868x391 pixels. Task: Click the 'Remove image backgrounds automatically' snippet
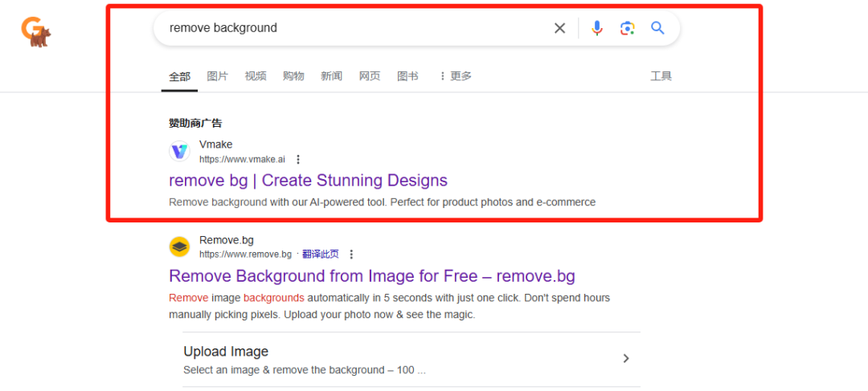click(389, 307)
